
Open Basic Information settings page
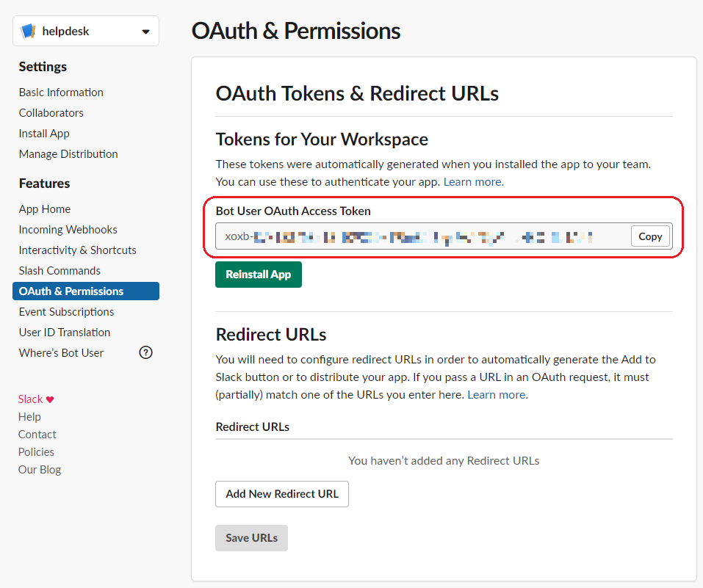(61, 92)
